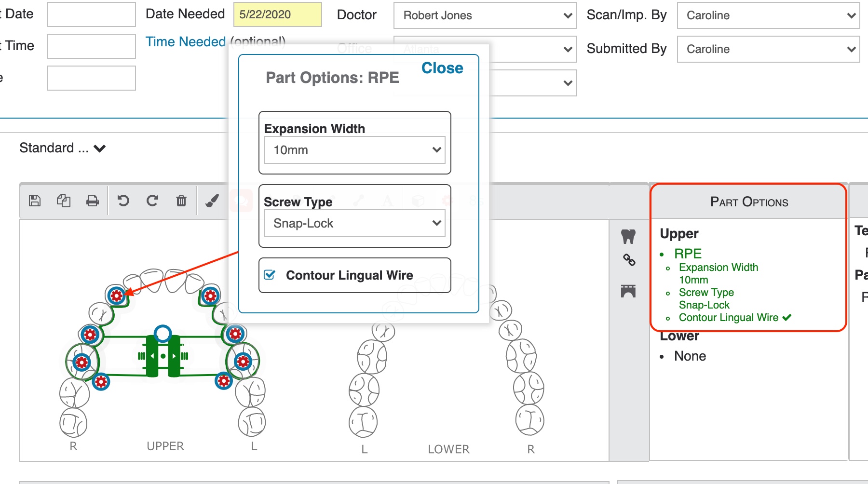
Task: Redo the last undone action
Action: click(152, 201)
